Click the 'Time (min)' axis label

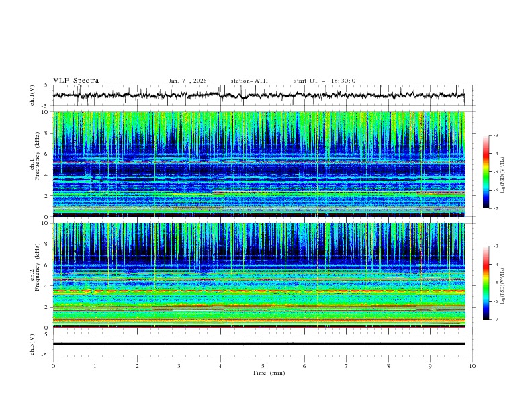(x=269, y=373)
